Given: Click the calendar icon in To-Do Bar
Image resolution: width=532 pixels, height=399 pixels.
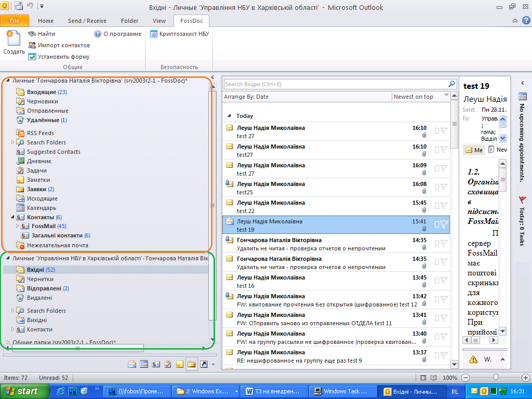Looking at the screenshot, I should pos(523,96).
